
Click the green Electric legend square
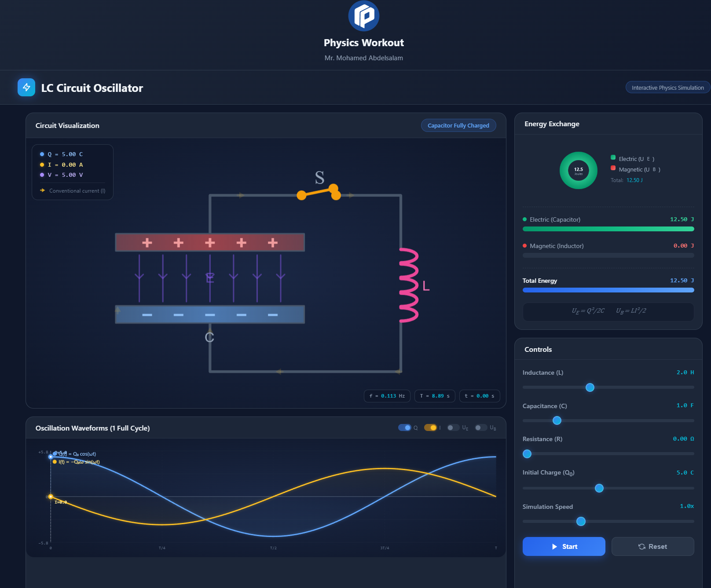pyautogui.click(x=613, y=157)
